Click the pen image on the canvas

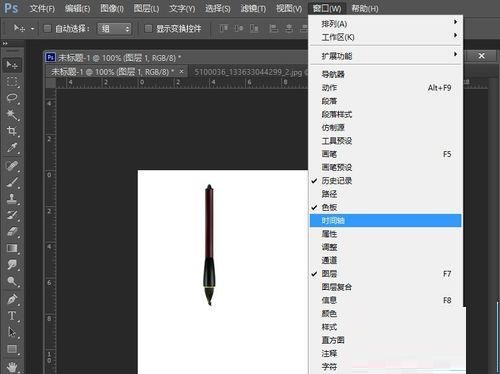(x=209, y=244)
